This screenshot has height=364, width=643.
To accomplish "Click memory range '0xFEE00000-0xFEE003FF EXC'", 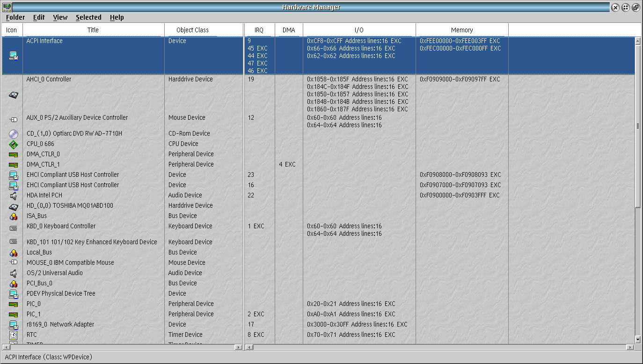I will pyautogui.click(x=460, y=41).
